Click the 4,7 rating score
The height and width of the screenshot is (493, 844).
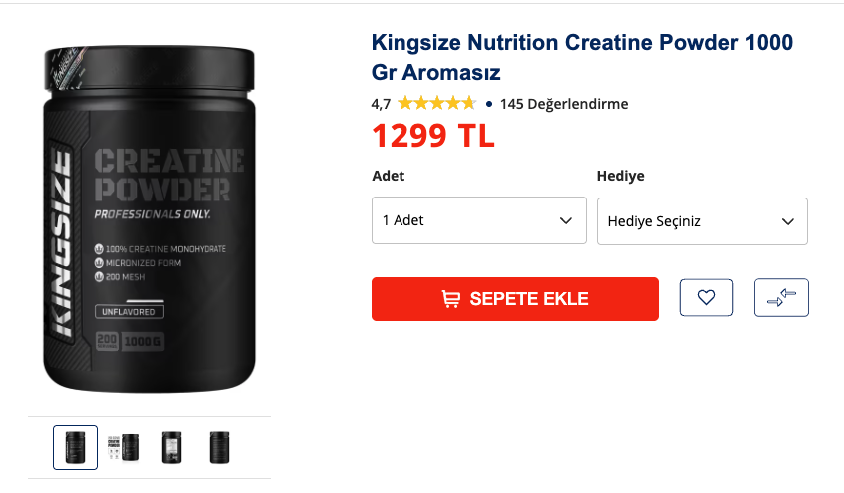381,104
